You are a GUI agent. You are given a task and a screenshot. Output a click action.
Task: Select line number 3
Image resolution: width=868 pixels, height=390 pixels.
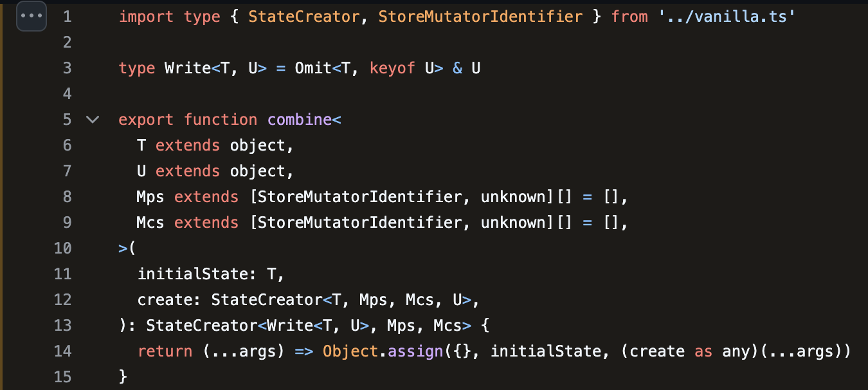68,68
